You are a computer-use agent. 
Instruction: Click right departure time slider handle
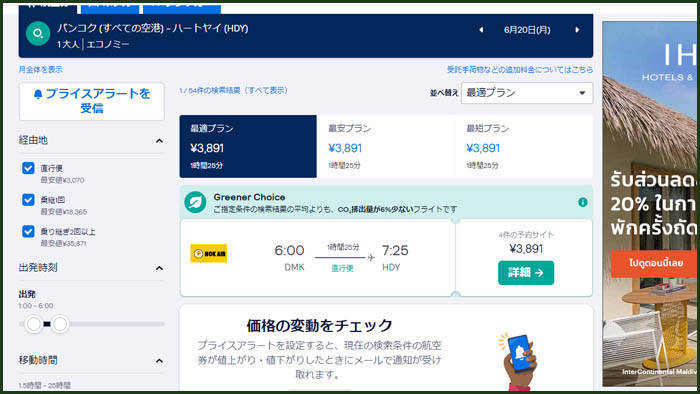(60, 324)
